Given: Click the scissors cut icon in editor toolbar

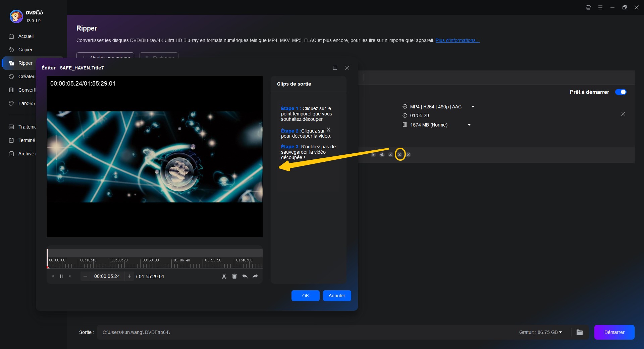Looking at the screenshot, I should [x=224, y=276].
